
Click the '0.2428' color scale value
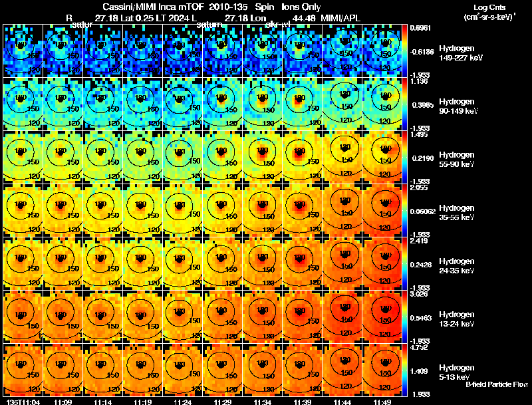tap(421, 265)
